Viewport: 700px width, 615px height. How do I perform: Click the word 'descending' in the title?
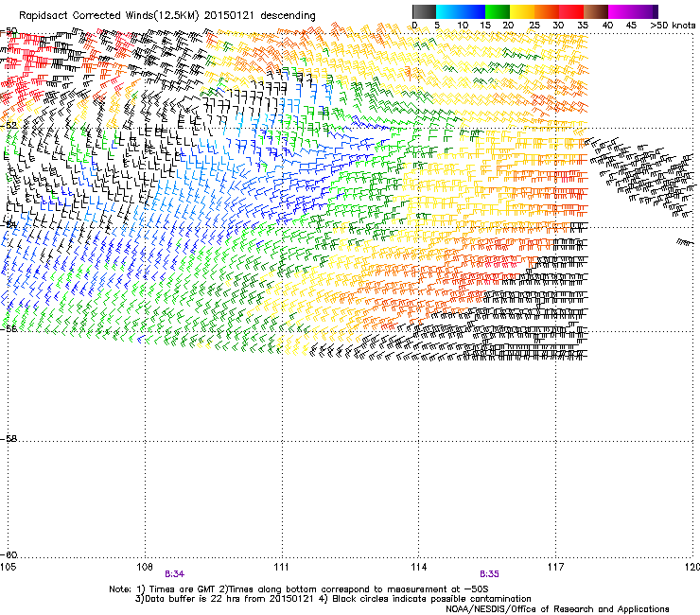coord(288,16)
